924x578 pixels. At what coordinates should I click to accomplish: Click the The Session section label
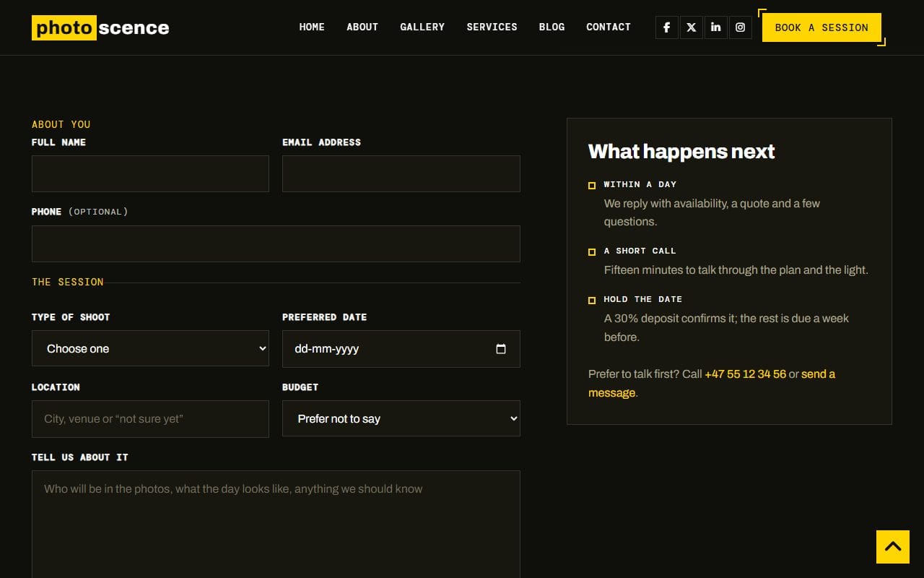tap(68, 282)
